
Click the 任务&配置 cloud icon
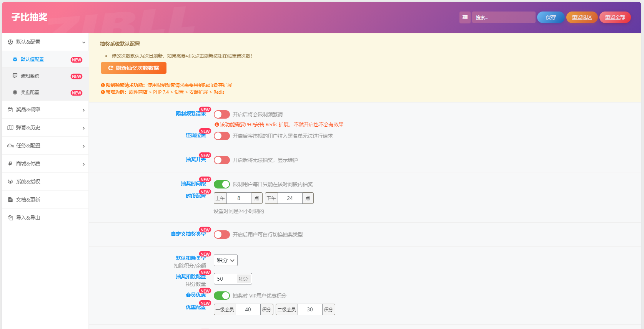pyautogui.click(x=10, y=146)
